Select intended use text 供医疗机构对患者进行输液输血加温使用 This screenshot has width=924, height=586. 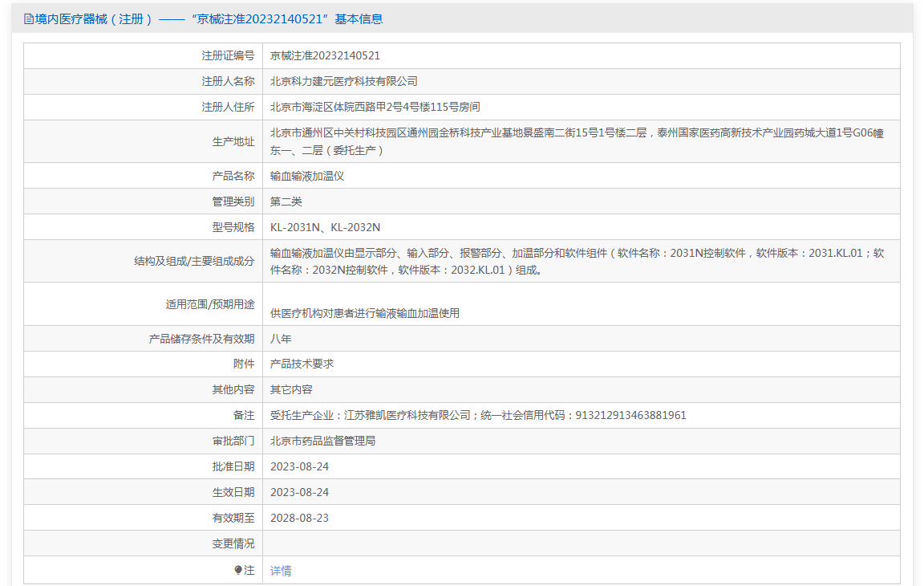[x=365, y=314]
